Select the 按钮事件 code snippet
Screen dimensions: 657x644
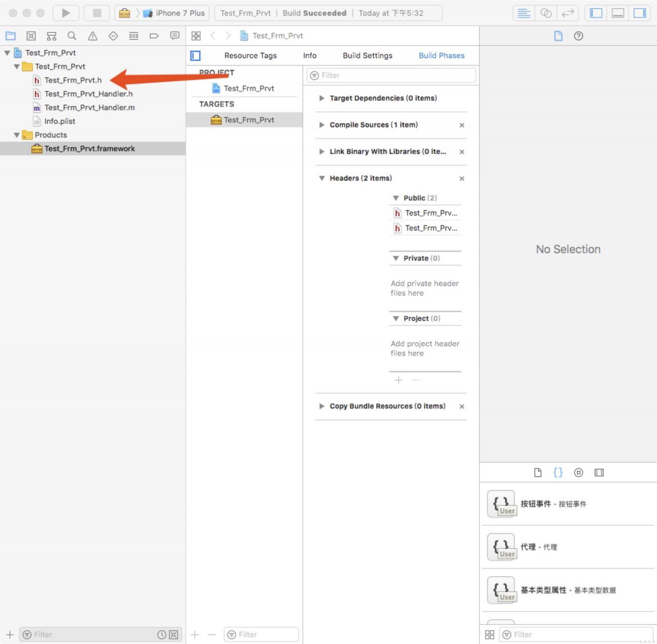coord(568,504)
